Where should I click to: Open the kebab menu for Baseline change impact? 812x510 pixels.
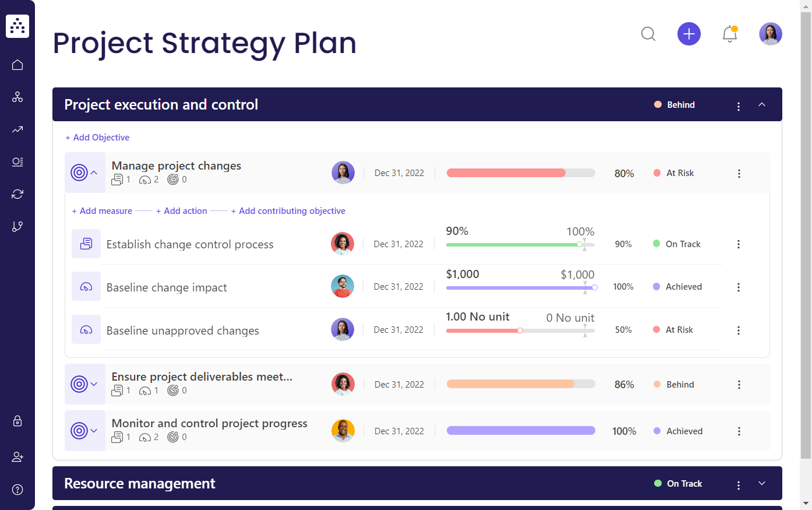pyautogui.click(x=739, y=287)
